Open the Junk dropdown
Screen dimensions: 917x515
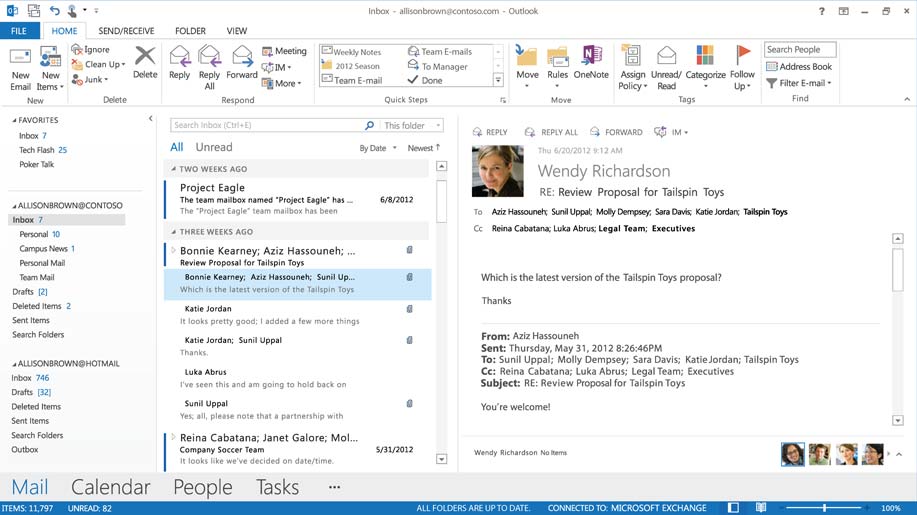[89, 80]
